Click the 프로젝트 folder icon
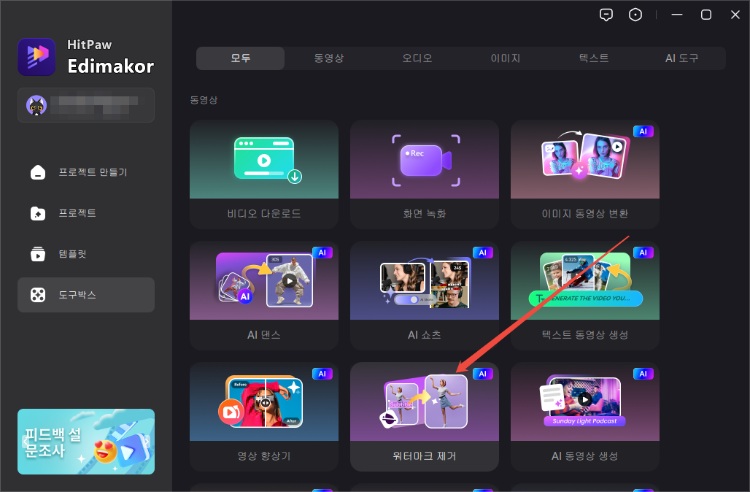 click(38, 213)
